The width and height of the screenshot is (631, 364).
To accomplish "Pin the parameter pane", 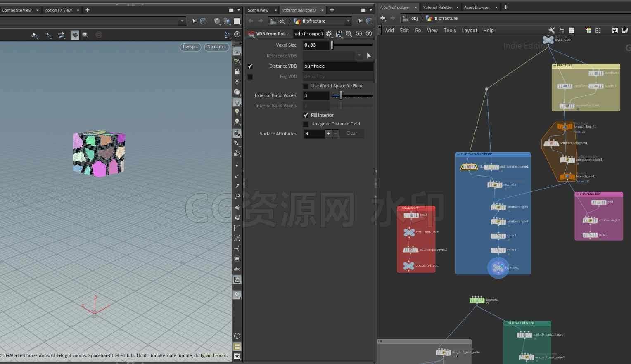I will tap(359, 21).
